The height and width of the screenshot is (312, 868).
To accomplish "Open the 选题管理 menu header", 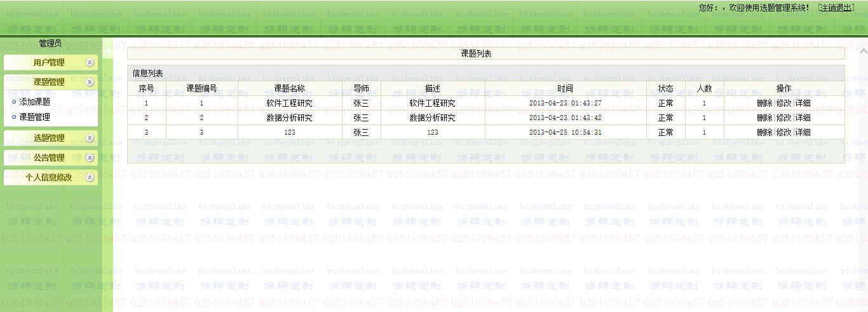I will [51, 138].
